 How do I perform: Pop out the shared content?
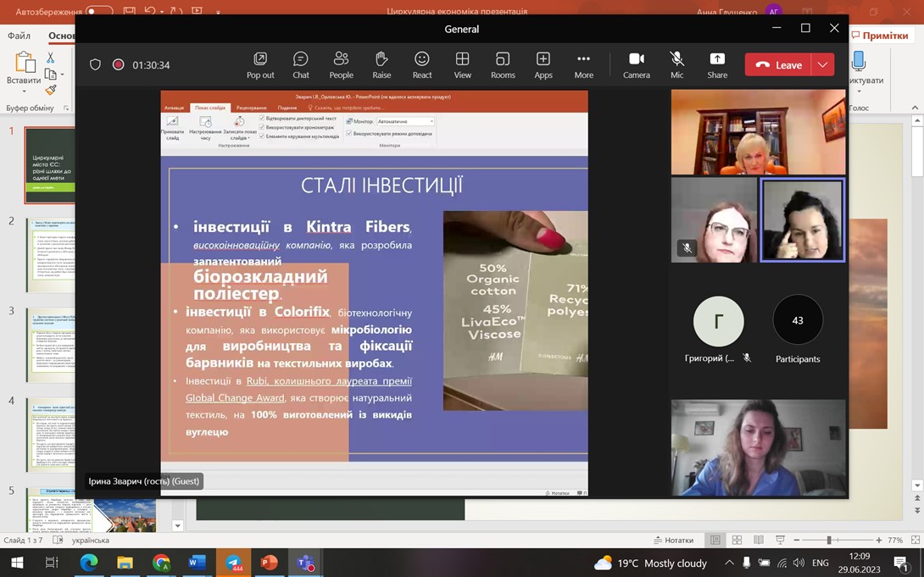coord(260,64)
